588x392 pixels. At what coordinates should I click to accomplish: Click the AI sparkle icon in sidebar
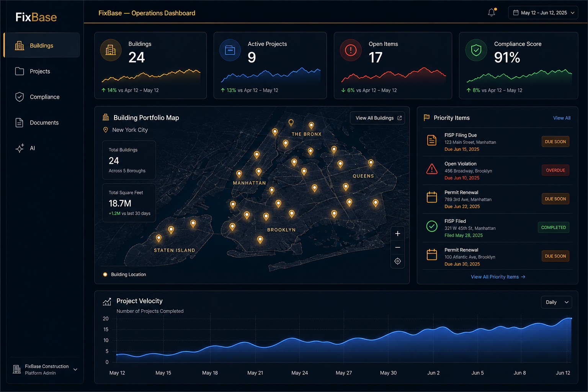(x=20, y=148)
